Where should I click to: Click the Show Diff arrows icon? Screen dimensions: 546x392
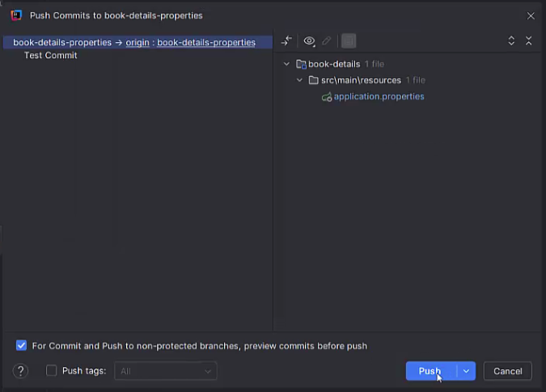[x=286, y=40]
